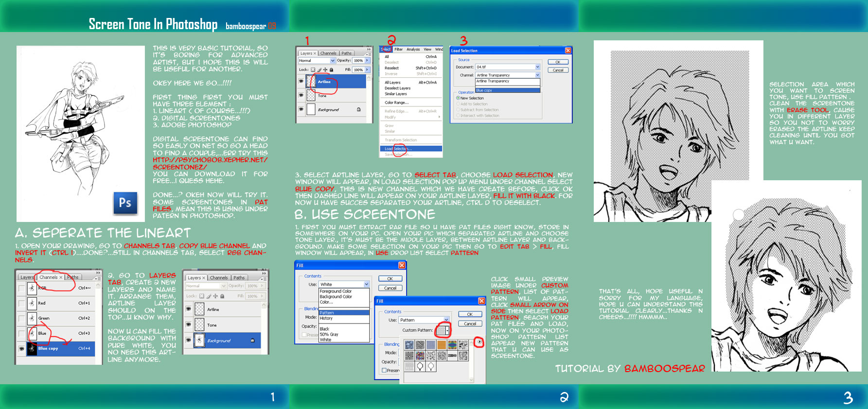Select the New Selection radio button
The width and height of the screenshot is (868, 409).
pos(458,98)
